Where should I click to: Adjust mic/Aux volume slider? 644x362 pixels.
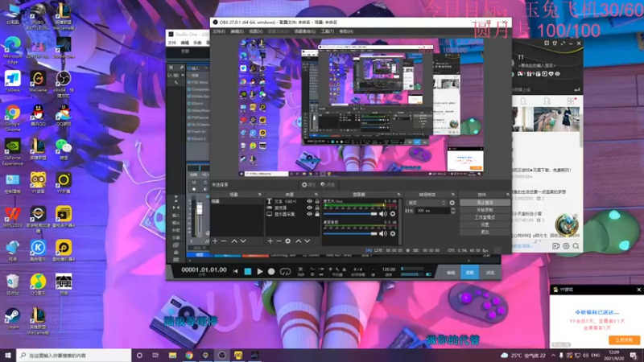click(350, 214)
